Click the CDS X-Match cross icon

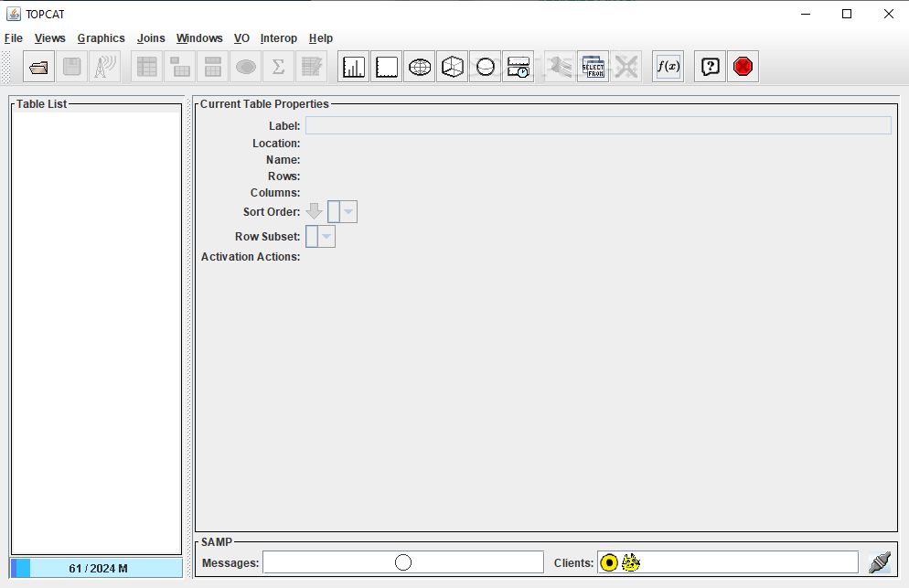click(x=626, y=67)
